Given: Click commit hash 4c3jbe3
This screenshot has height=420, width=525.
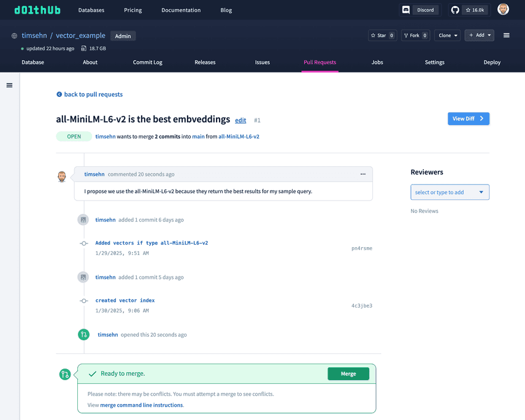Looking at the screenshot, I should pyautogui.click(x=362, y=305).
